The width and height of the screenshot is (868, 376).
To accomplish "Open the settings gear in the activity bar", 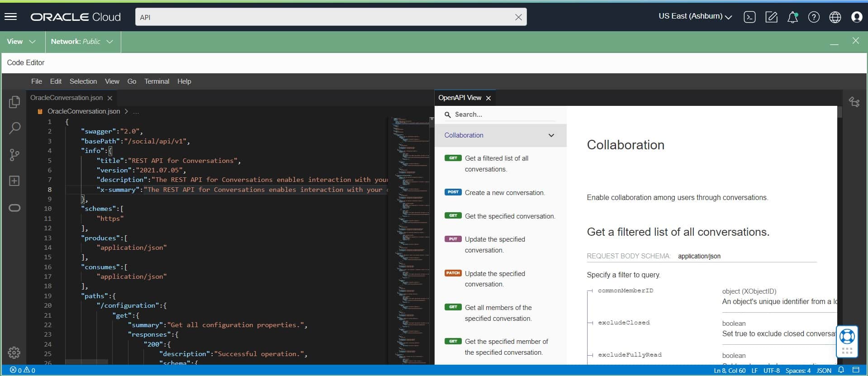I will coord(14,352).
